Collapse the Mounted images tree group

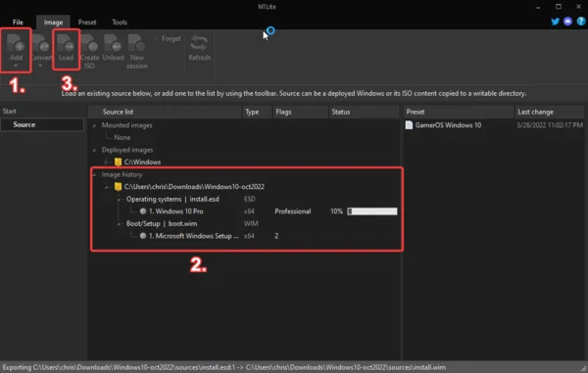tap(94, 125)
